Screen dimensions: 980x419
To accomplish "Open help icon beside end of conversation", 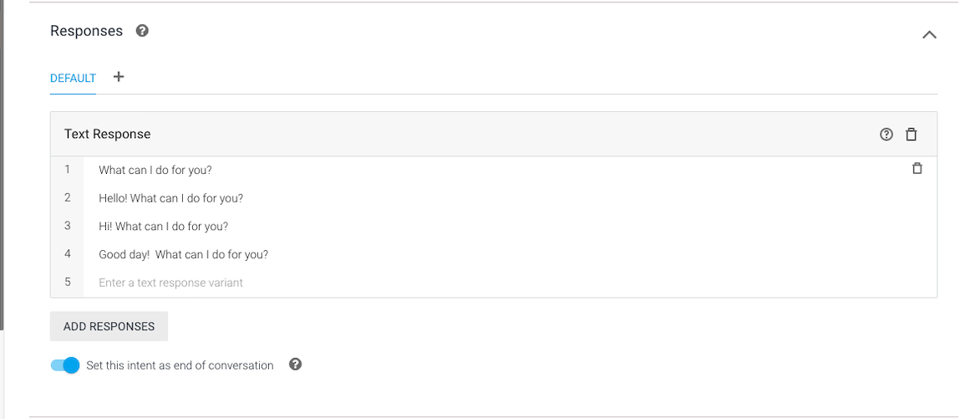I will click(x=296, y=364).
